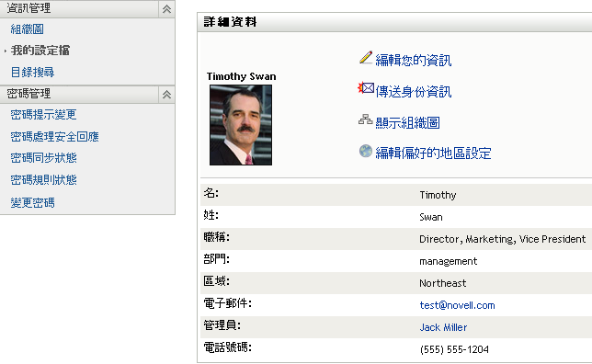This screenshot has width=592, height=364.
Task: Click the 姓: field label
Action: point(211,215)
